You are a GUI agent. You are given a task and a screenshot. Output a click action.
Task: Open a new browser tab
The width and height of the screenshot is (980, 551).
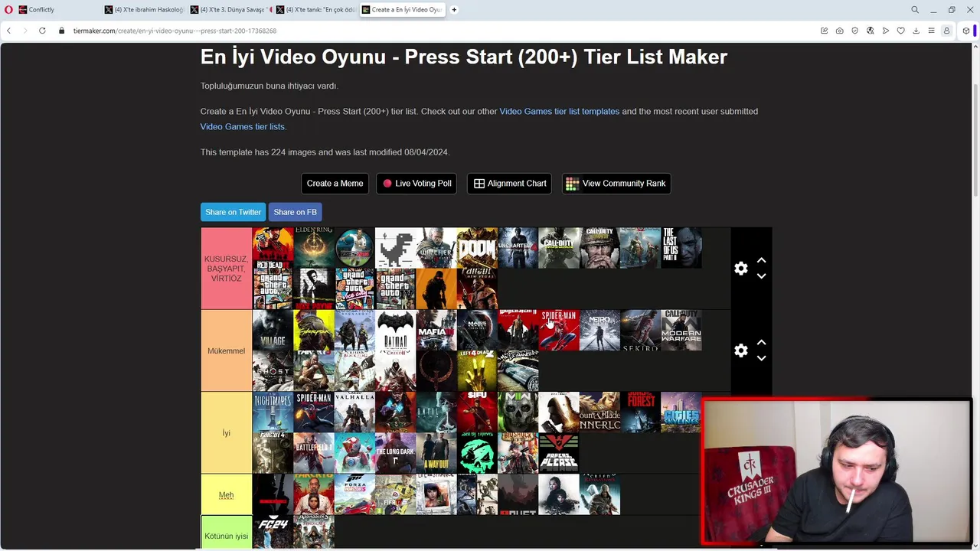454,10
